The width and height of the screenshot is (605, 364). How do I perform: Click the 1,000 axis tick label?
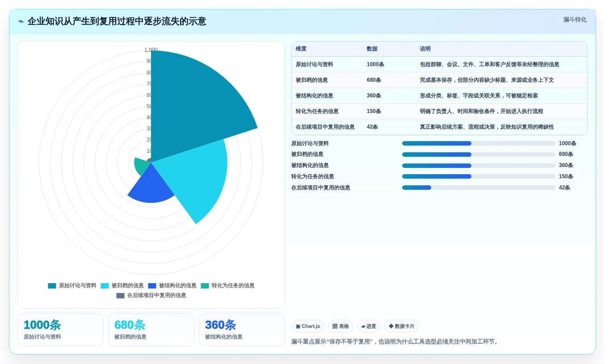pyautogui.click(x=151, y=50)
